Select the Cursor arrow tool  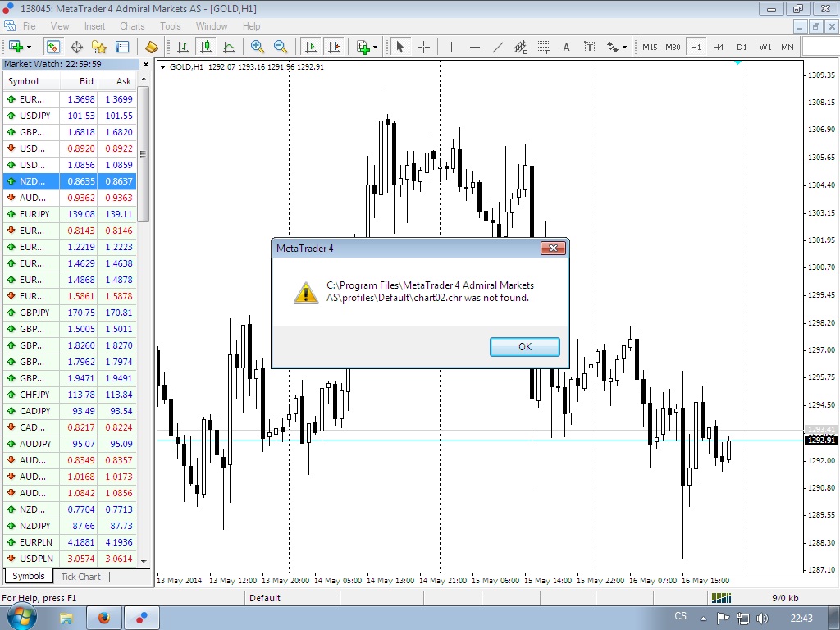[x=399, y=47]
